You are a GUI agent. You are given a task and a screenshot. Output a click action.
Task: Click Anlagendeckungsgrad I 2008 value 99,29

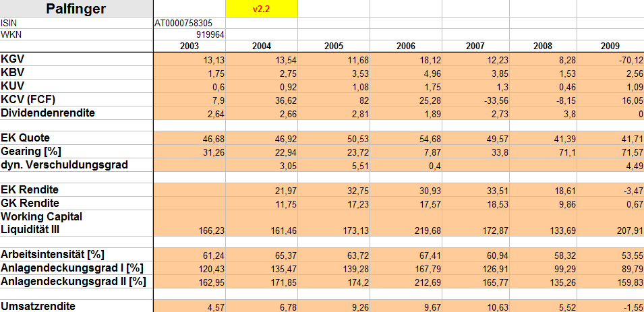coord(543,268)
